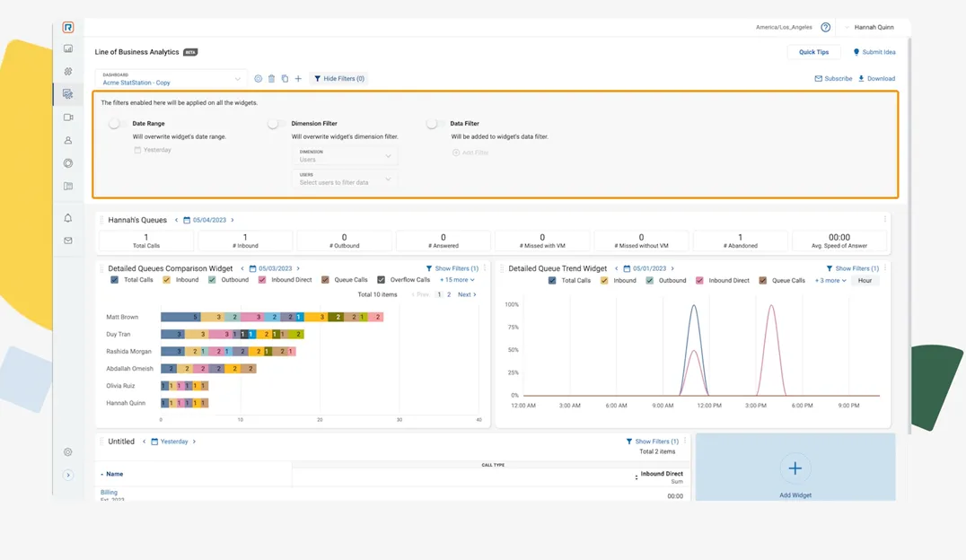Click the large plus Add Widget icon

point(795,468)
